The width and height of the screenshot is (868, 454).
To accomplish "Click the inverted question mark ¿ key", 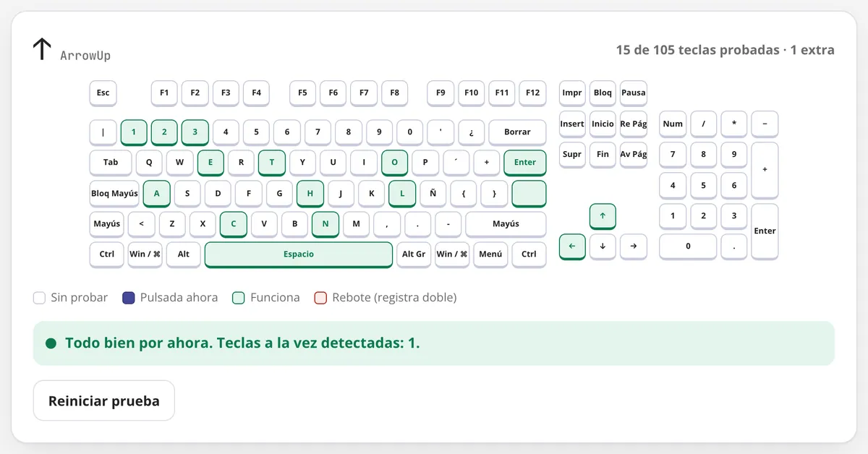I will pos(471,132).
